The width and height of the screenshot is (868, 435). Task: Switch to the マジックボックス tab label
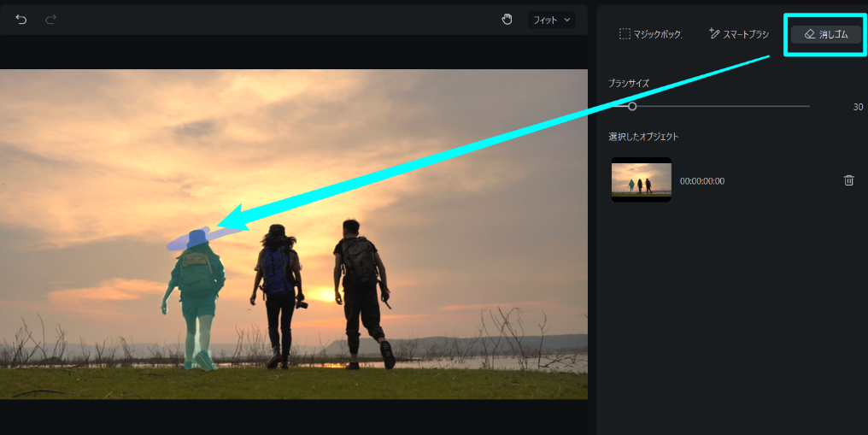point(658,34)
